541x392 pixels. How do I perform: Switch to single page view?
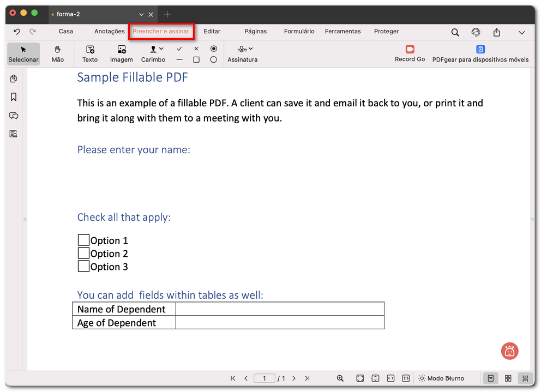pyautogui.click(x=491, y=378)
